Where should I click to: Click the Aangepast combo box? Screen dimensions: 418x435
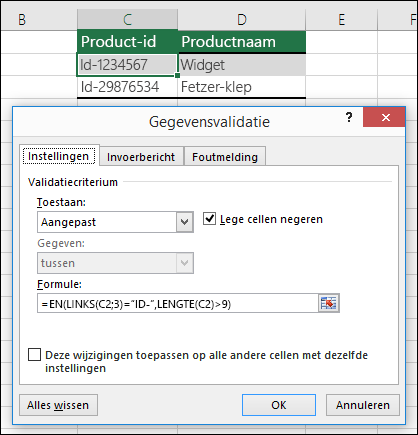click(x=115, y=222)
